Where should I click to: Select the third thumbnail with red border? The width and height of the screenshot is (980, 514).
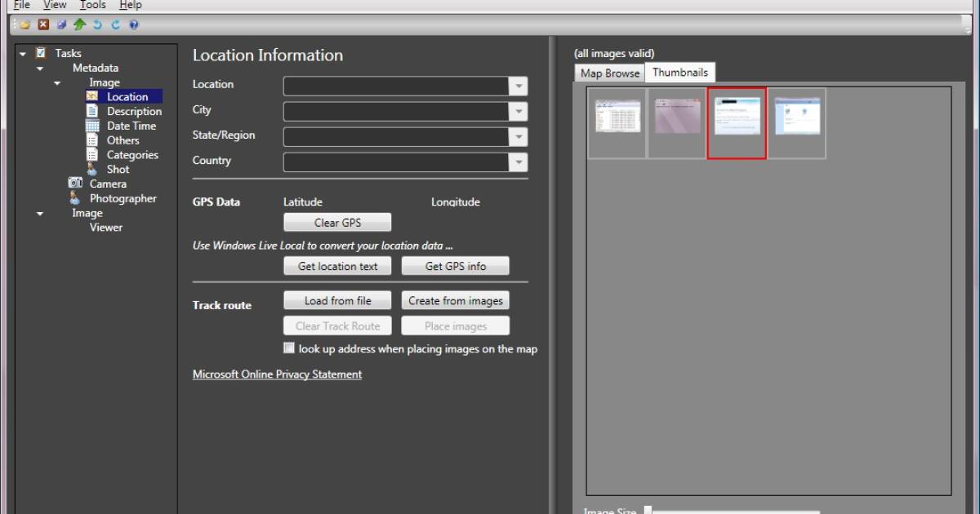[736, 122]
